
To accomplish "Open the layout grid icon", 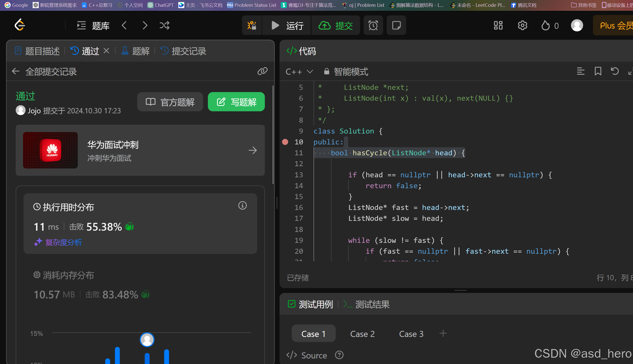I will (x=498, y=26).
